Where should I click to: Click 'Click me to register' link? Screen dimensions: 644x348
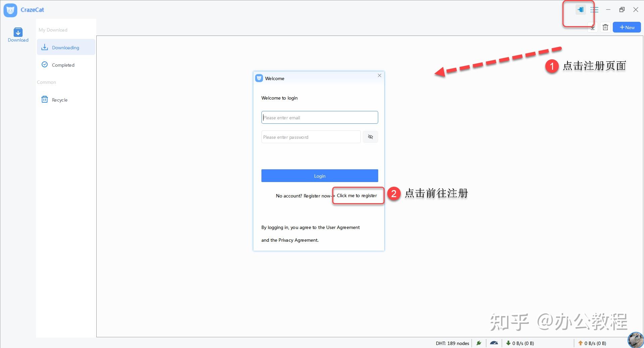point(357,195)
